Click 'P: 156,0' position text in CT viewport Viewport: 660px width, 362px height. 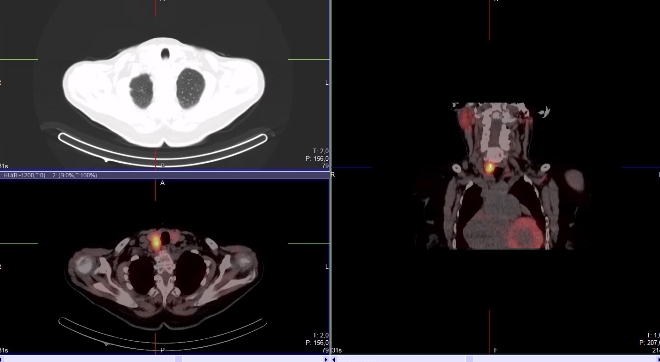317,159
